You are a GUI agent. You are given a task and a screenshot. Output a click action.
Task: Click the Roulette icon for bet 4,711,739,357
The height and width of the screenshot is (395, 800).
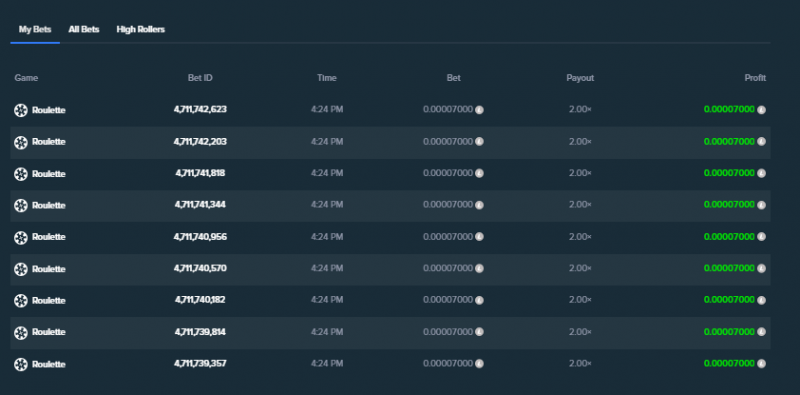(21, 364)
